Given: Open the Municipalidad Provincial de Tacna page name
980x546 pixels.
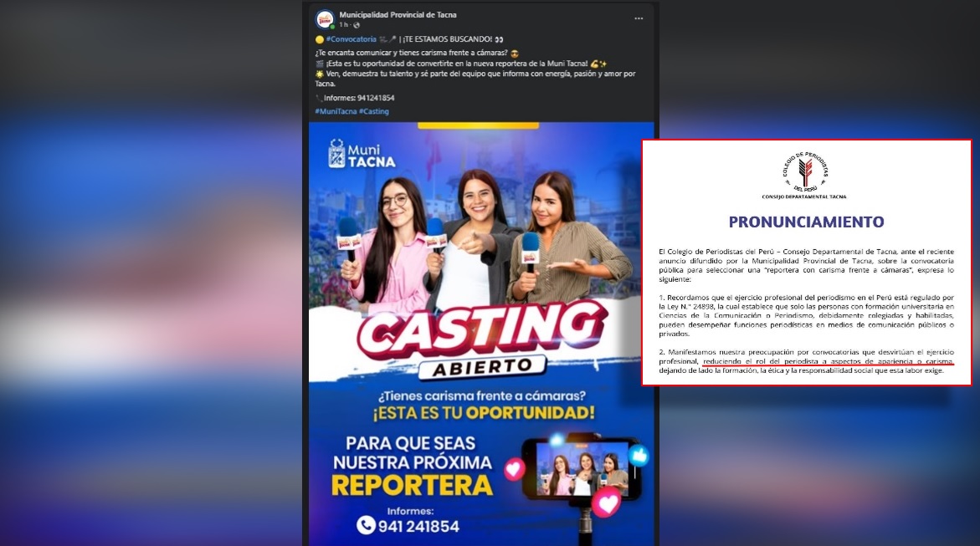Looking at the screenshot, I should [x=398, y=14].
